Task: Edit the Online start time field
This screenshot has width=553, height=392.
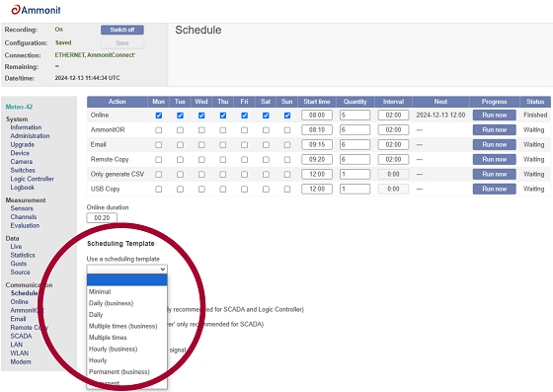Action: 317,116
